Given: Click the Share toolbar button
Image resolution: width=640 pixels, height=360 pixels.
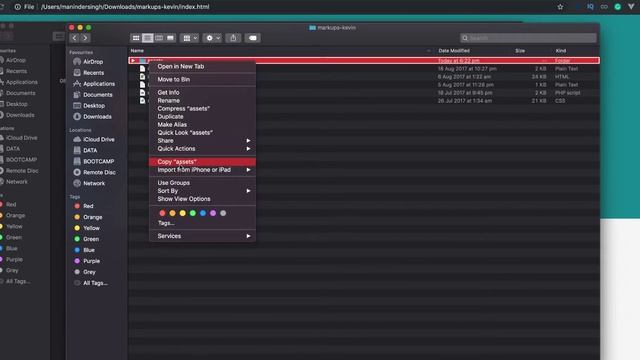Looking at the screenshot, I should point(233,38).
